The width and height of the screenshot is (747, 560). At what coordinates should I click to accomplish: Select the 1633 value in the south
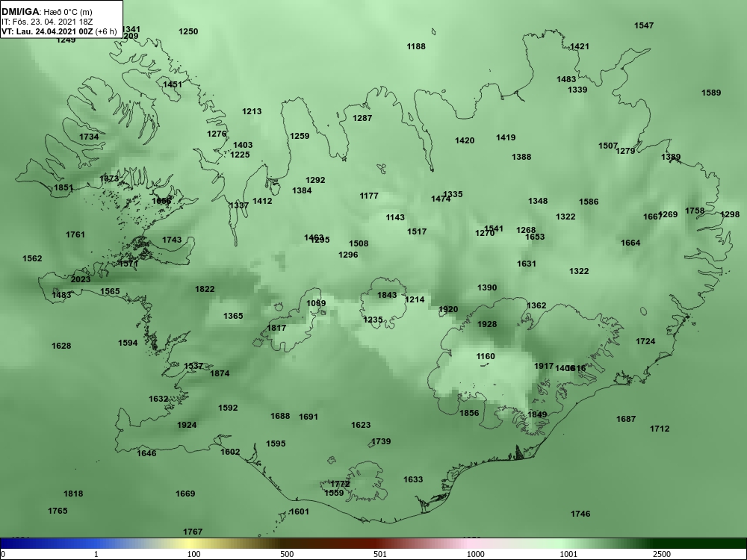[x=413, y=479]
